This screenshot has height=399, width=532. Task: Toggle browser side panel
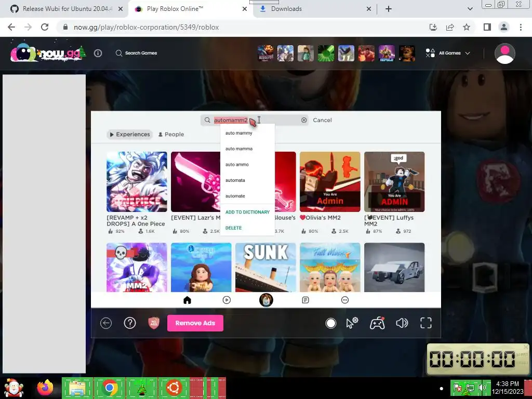[487, 27]
